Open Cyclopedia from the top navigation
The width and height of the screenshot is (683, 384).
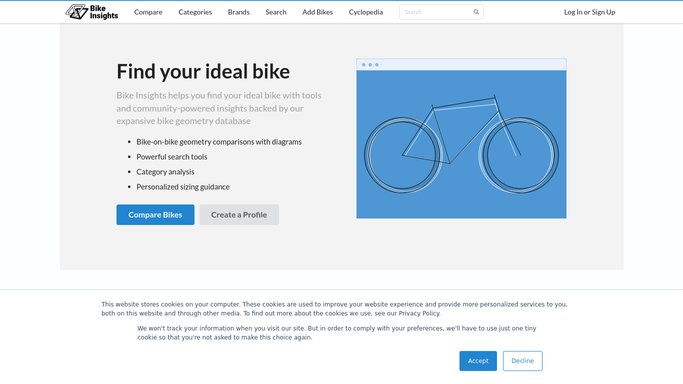coord(366,12)
